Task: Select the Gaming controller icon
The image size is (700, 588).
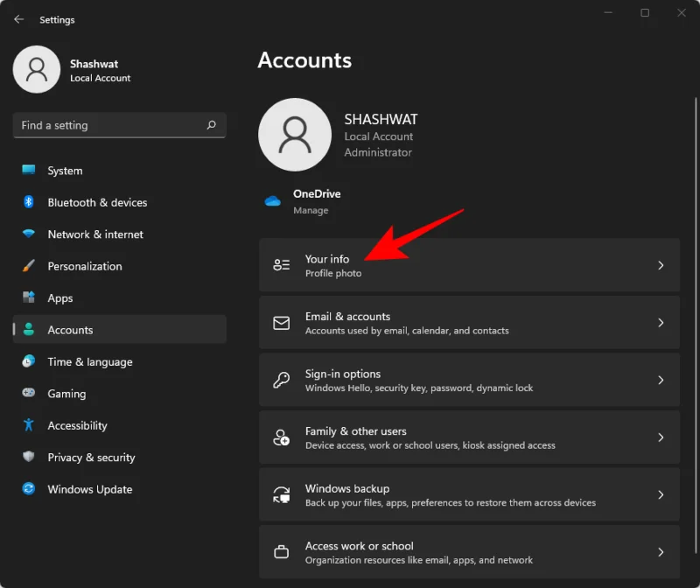Action: [x=27, y=394]
